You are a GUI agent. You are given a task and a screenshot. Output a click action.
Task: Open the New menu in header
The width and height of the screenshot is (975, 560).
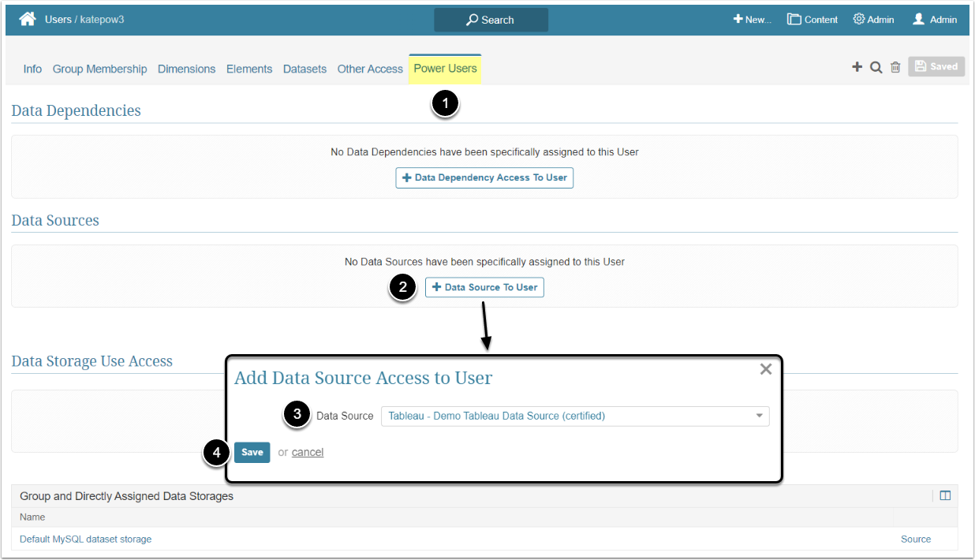pyautogui.click(x=752, y=20)
